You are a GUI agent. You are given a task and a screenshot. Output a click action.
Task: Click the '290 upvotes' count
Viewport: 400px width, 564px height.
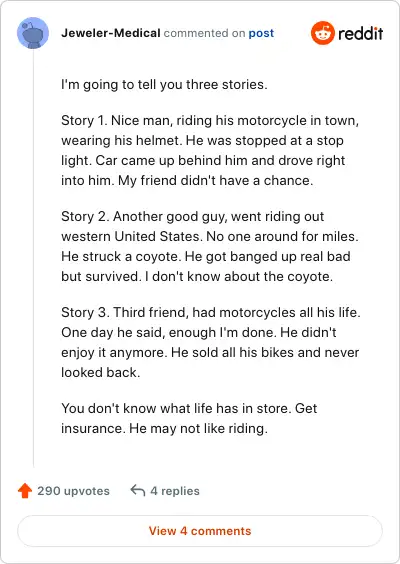pyautogui.click(x=73, y=491)
